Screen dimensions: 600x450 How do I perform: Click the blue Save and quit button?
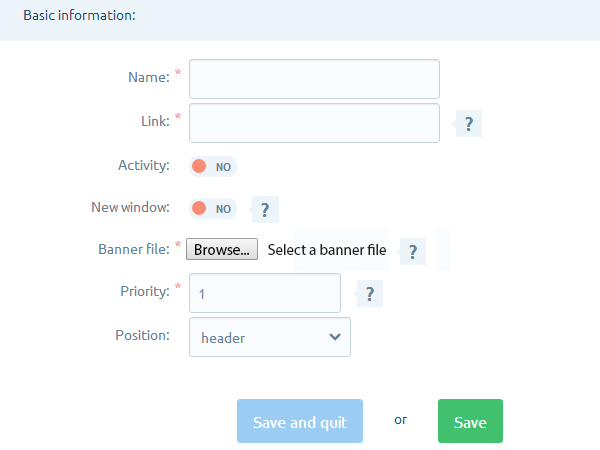300,421
